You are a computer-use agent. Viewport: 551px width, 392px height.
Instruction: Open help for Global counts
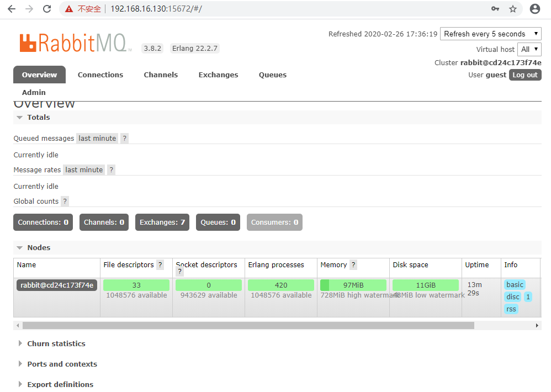coord(65,202)
